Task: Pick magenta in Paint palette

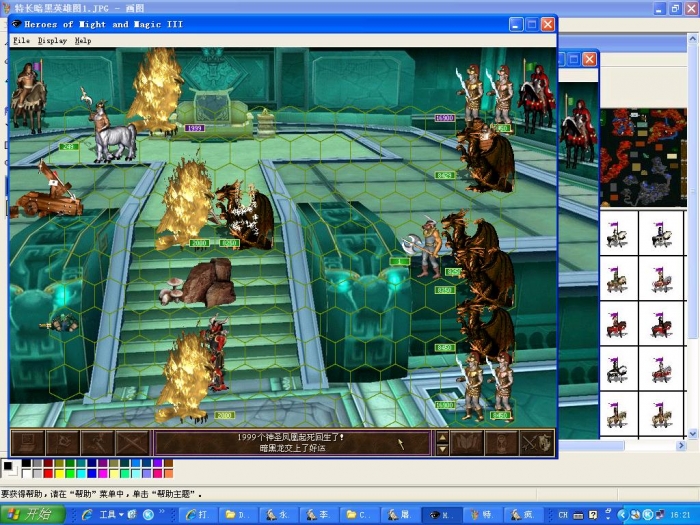Action: [x=103, y=473]
